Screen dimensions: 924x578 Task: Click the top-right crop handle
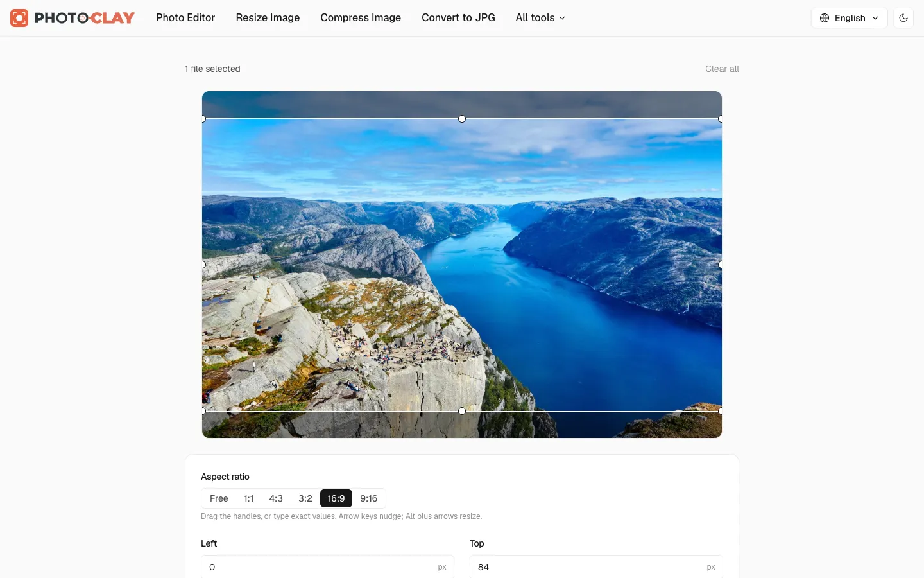pos(720,119)
